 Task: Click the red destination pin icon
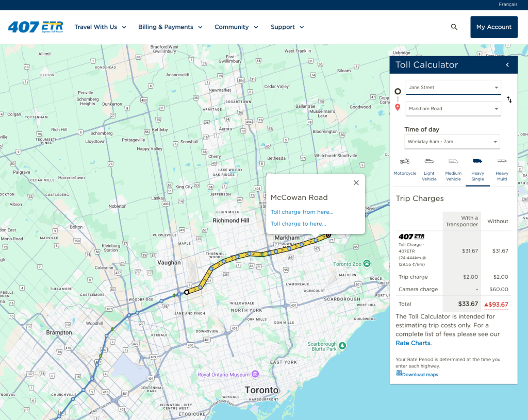coord(398,107)
